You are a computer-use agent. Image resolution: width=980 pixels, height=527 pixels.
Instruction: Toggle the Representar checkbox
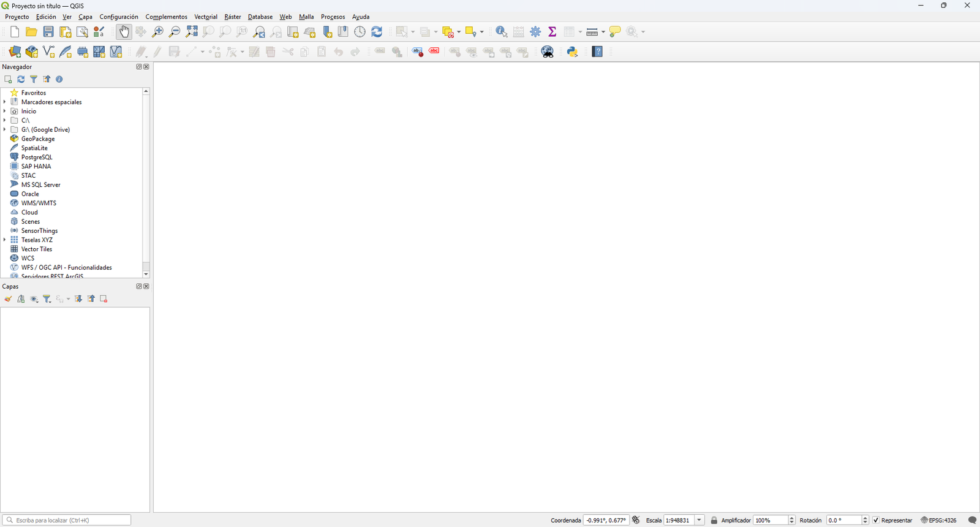pos(876,520)
